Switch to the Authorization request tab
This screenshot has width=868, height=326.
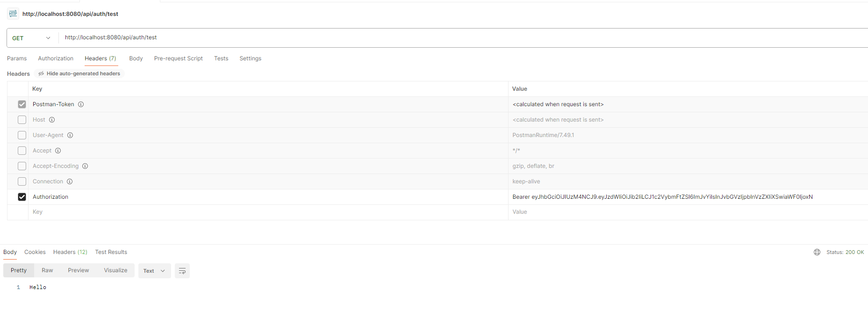tap(56, 58)
